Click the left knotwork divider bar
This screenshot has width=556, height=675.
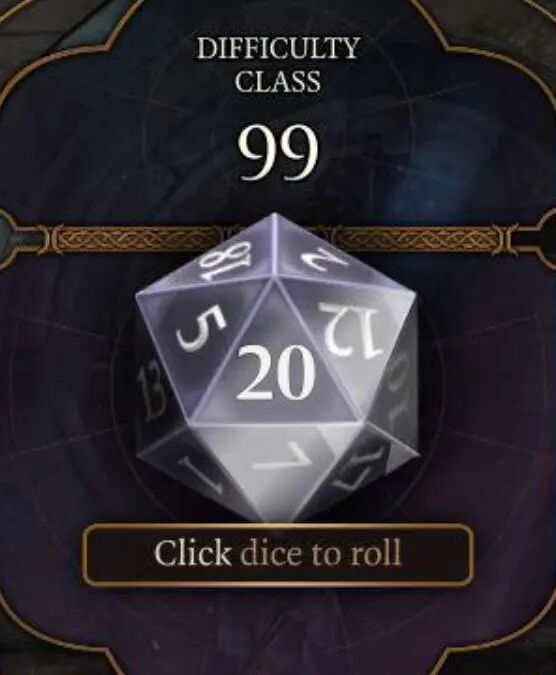(138, 239)
